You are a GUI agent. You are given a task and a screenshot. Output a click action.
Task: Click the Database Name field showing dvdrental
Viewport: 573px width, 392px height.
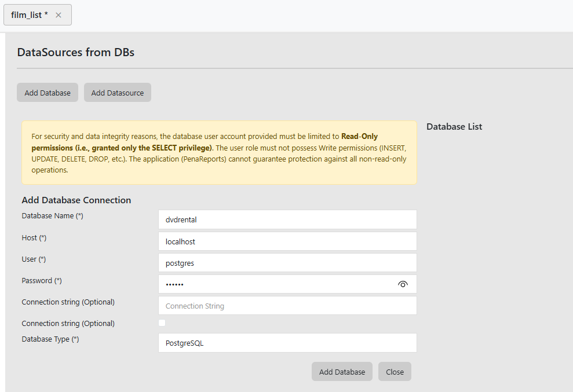tap(287, 219)
